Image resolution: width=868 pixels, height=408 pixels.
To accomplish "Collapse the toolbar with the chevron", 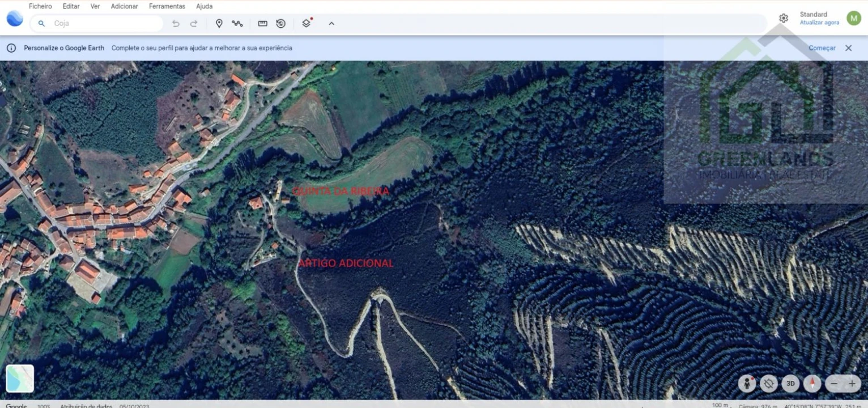I will point(331,23).
